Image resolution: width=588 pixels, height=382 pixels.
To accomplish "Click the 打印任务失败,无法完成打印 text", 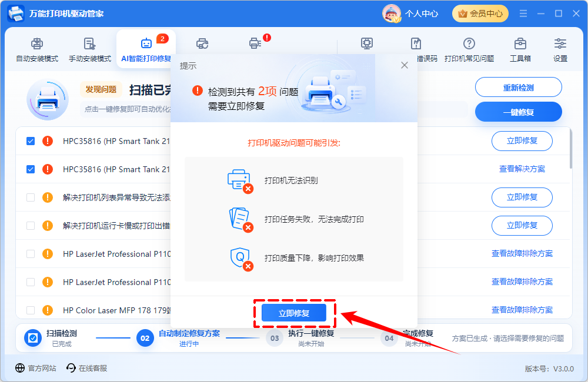I will pos(314,219).
